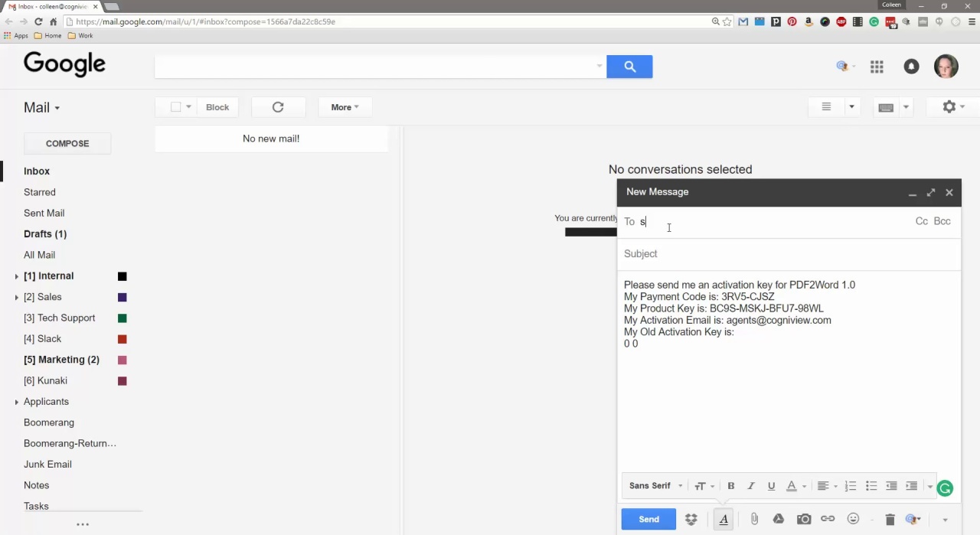Open the Mail switcher dropdown

pos(41,107)
